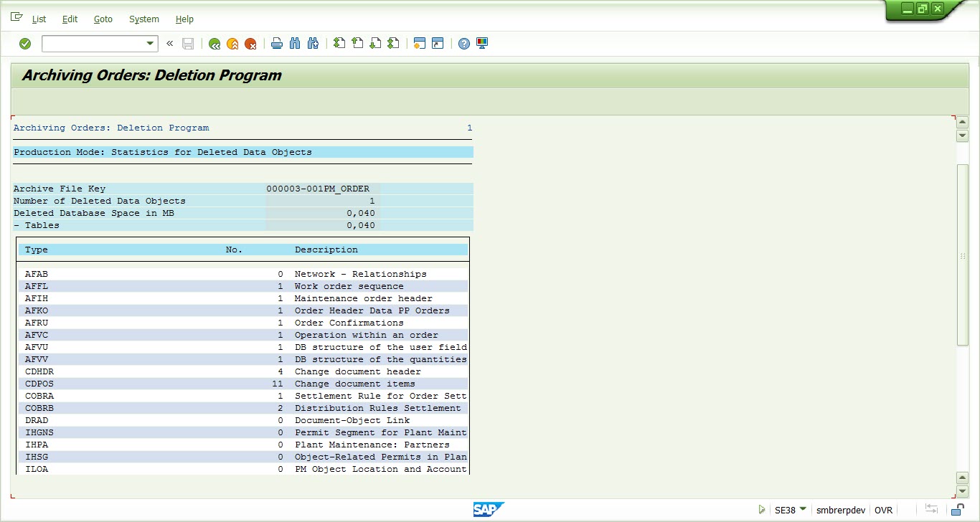980x522 pixels.
Task: Customize the local layout
Action: click(481, 43)
